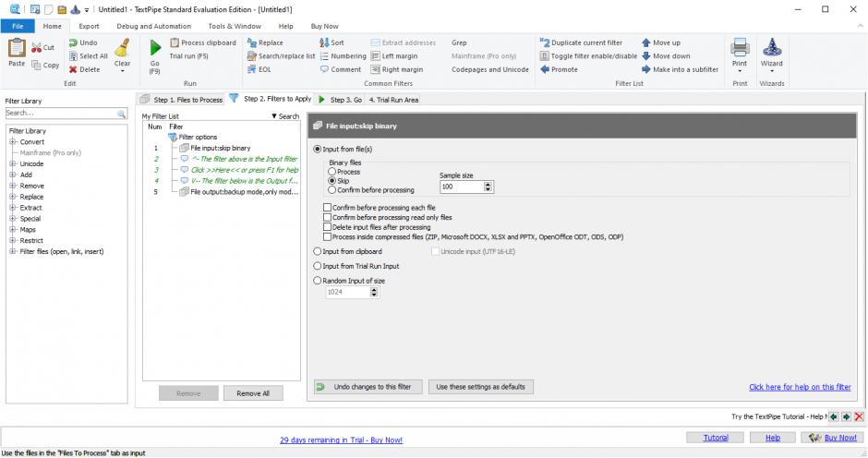The image size is (868, 458).
Task: Click the Select All icon
Action: pos(73,56)
